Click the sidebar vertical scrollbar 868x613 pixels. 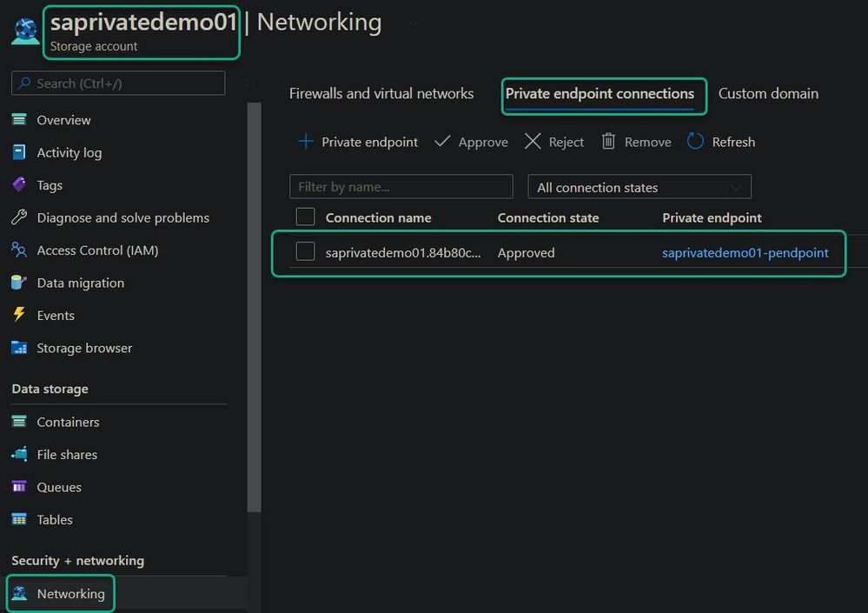254,307
